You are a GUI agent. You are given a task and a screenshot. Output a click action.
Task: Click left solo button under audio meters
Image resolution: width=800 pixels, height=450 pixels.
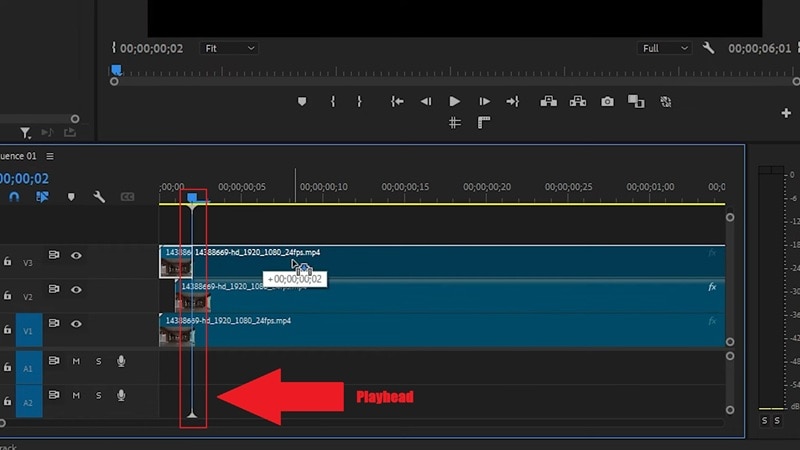764,420
